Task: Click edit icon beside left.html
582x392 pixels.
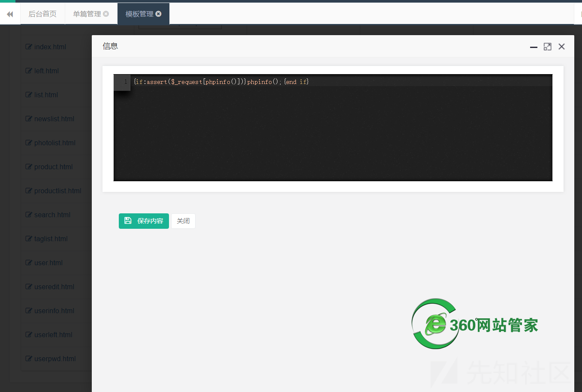Action: tap(29, 71)
